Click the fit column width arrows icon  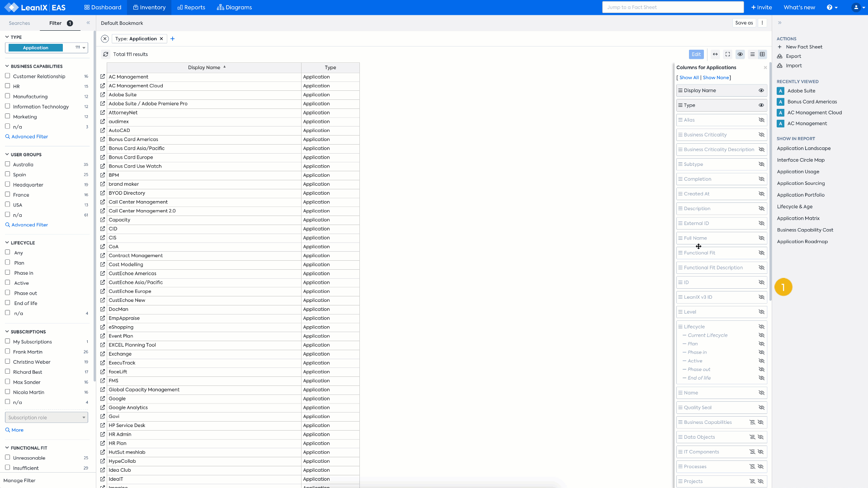(x=715, y=54)
